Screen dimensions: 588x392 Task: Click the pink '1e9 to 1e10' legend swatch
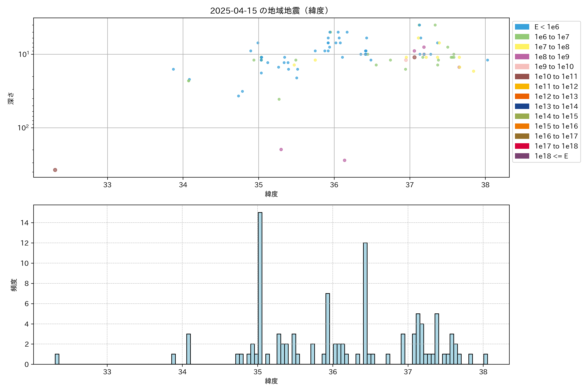coord(522,66)
